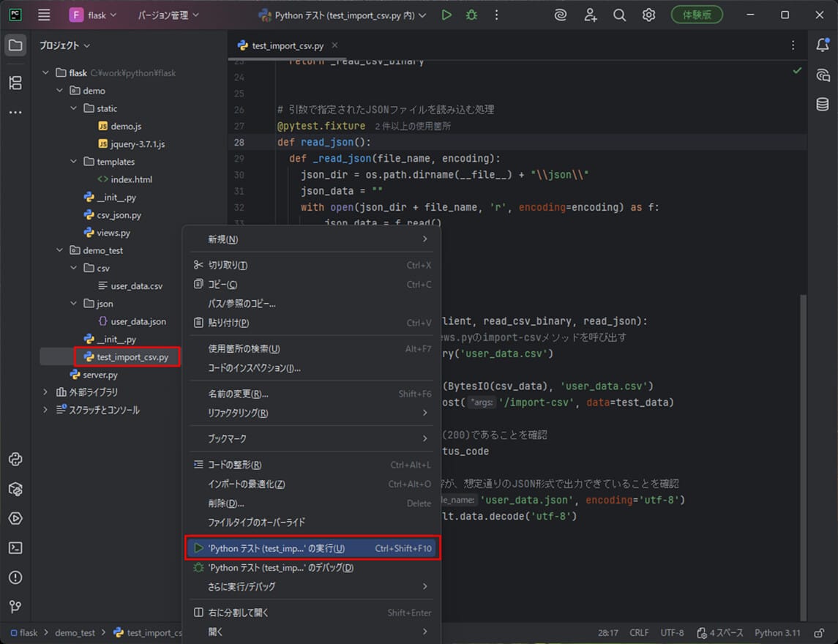
Task: Select views.py in the project tree
Action: (113, 233)
